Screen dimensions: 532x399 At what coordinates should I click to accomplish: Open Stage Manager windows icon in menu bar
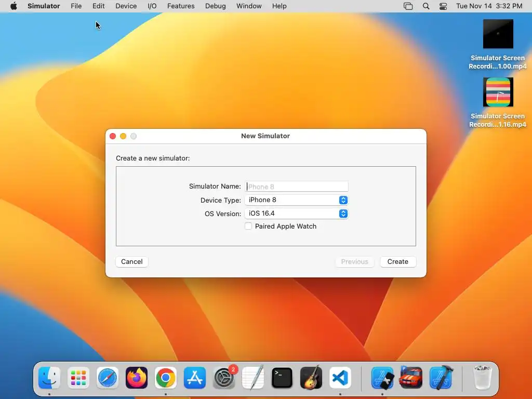click(408, 6)
